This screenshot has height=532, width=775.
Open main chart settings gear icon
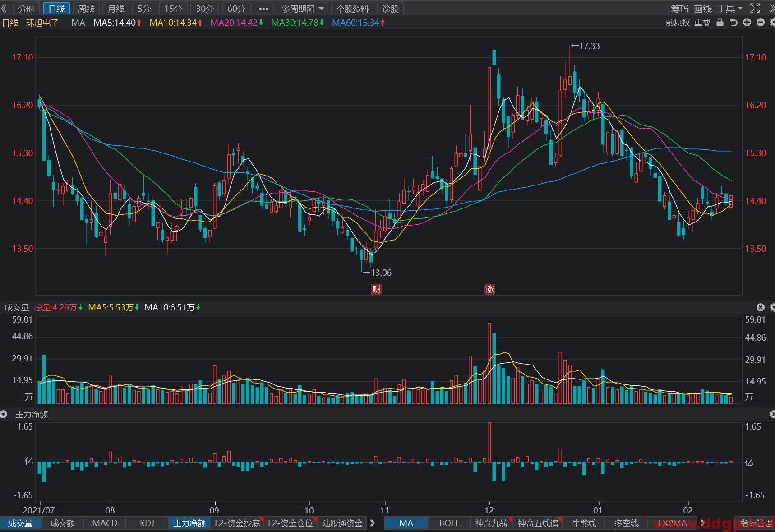(772, 22)
